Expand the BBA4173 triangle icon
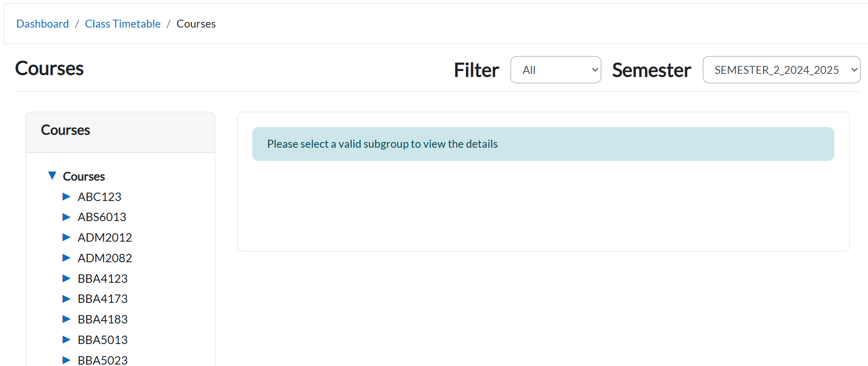868x366 pixels. (x=66, y=299)
